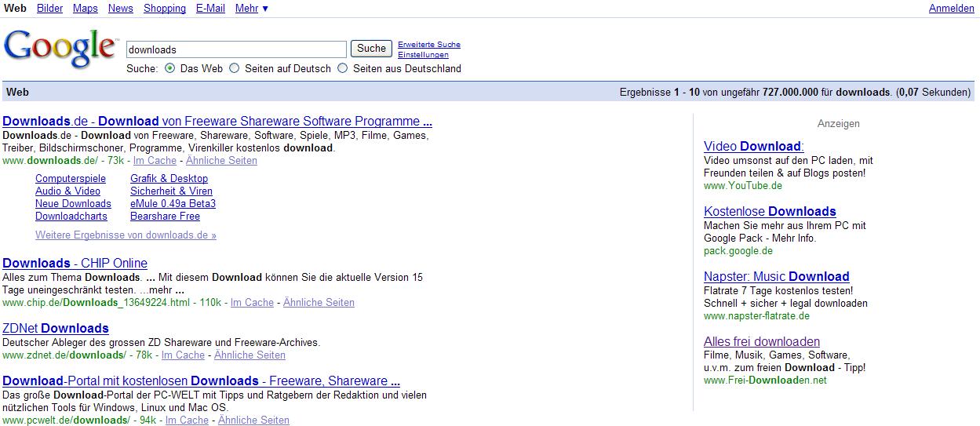Image resolution: width=980 pixels, height=426 pixels.
Task: Expand 'Weitere Ergebnisse von downloads.de' results
Action: tap(126, 235)
